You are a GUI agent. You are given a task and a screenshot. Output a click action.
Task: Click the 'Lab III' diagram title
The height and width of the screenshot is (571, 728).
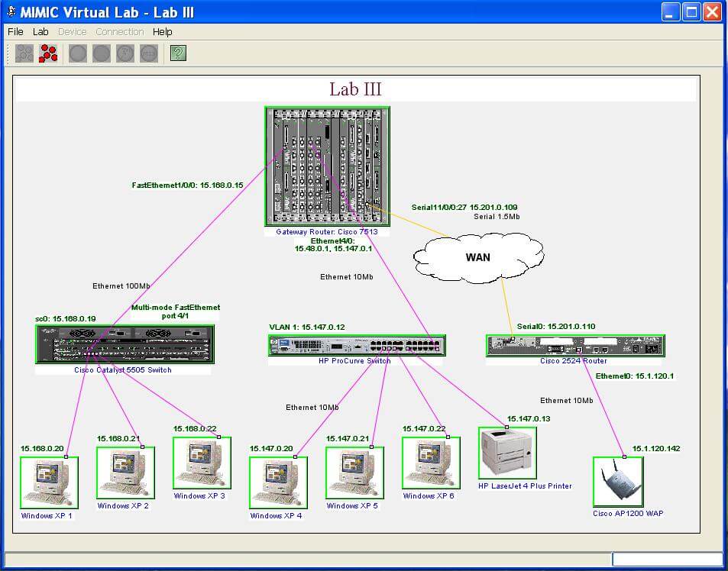coord(356,89)
